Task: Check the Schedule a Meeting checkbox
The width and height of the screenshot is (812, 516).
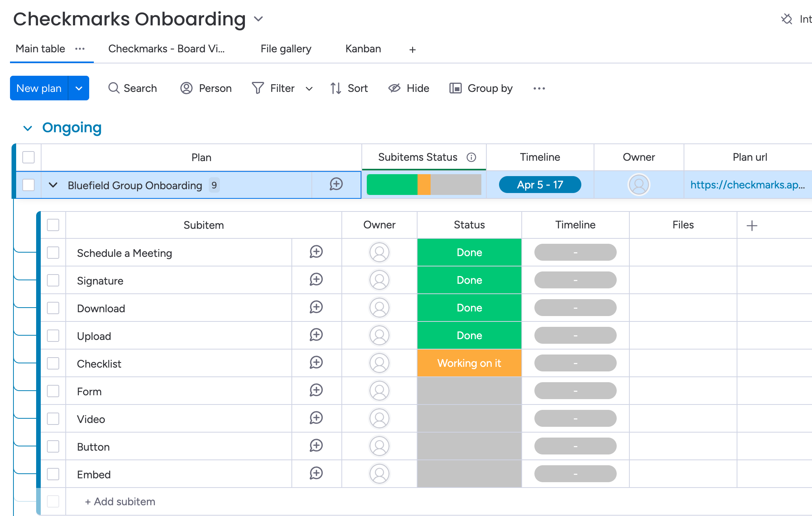Action: [x=53, y=253]
